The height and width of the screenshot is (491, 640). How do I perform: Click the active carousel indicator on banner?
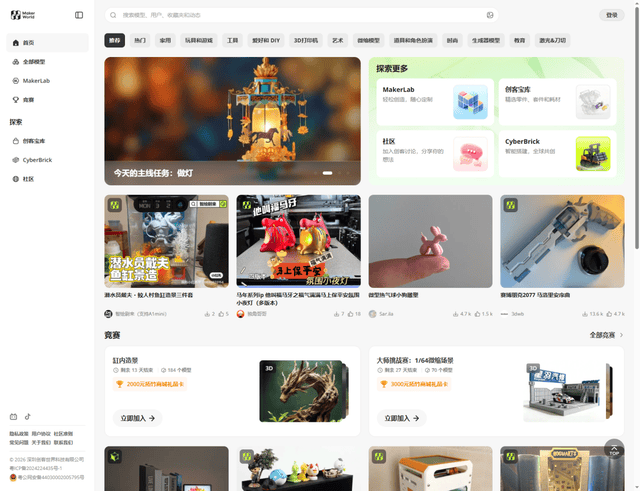327,173
